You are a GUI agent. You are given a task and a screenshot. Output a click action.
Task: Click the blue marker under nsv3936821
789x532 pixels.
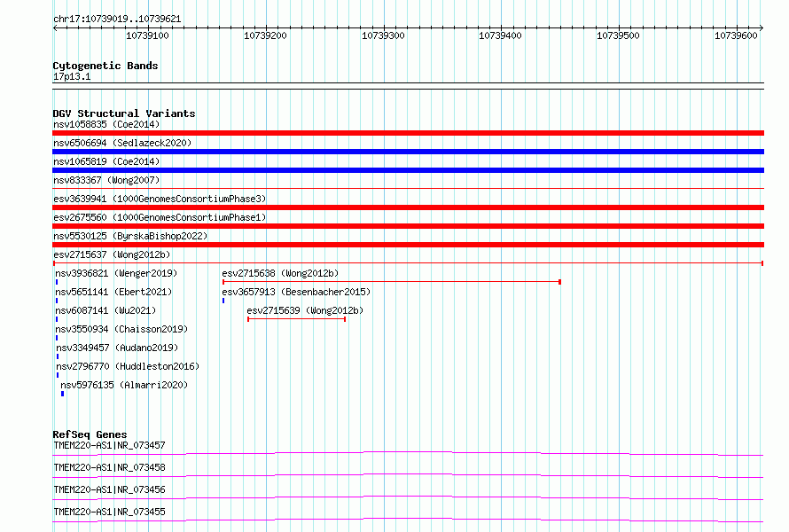pyautogui.click(x=57, y=282)
